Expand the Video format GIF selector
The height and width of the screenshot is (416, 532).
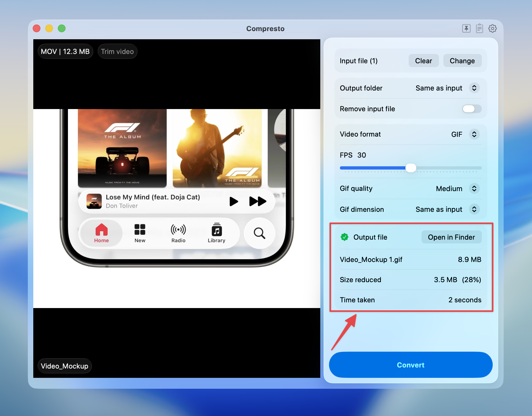474,134
